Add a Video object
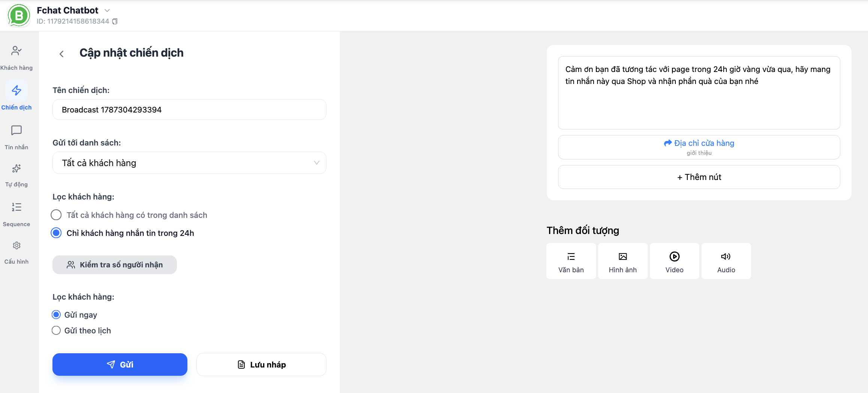 tap(674, 261)
